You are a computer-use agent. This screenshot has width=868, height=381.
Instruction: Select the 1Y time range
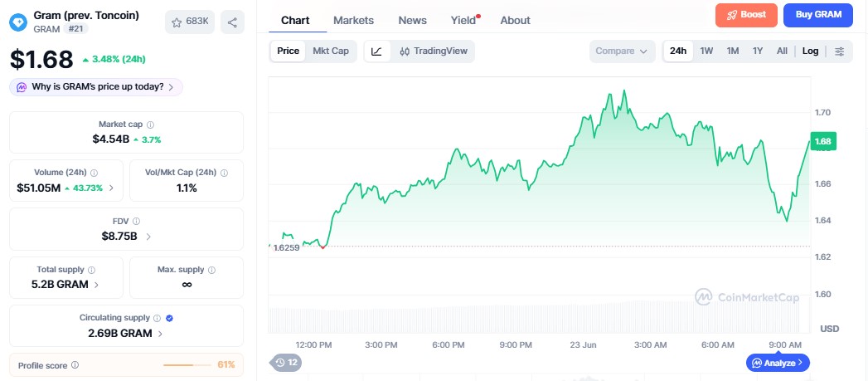758,51
